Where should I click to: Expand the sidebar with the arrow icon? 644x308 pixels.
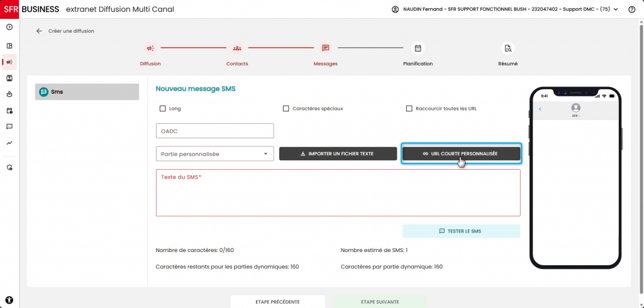pyautogui.click(x=9, y=27)
